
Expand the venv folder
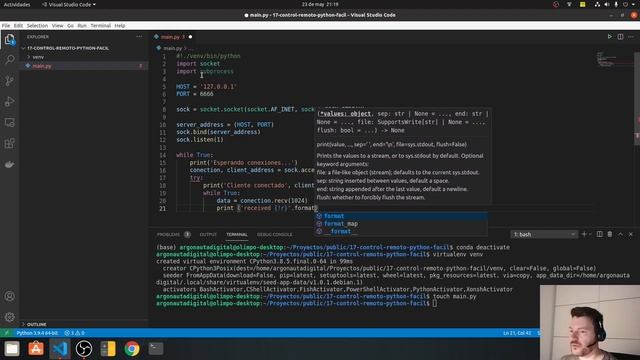tap(38, 57)
